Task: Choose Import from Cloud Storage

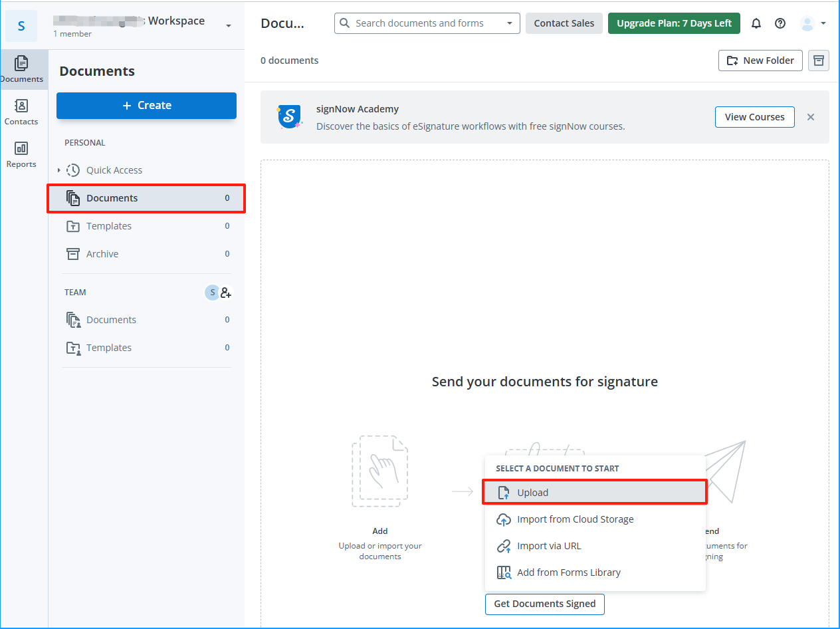Action: pyautogui.click(x=595, y=519)
